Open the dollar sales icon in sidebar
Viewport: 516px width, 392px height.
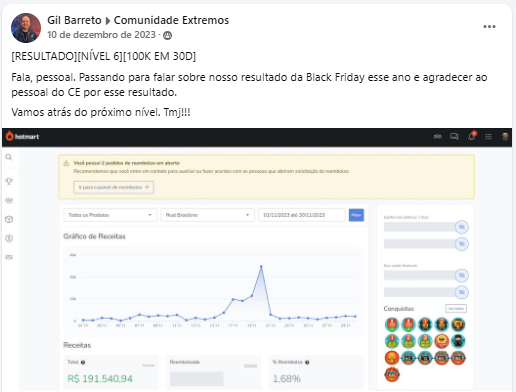[x=9, y=238]
